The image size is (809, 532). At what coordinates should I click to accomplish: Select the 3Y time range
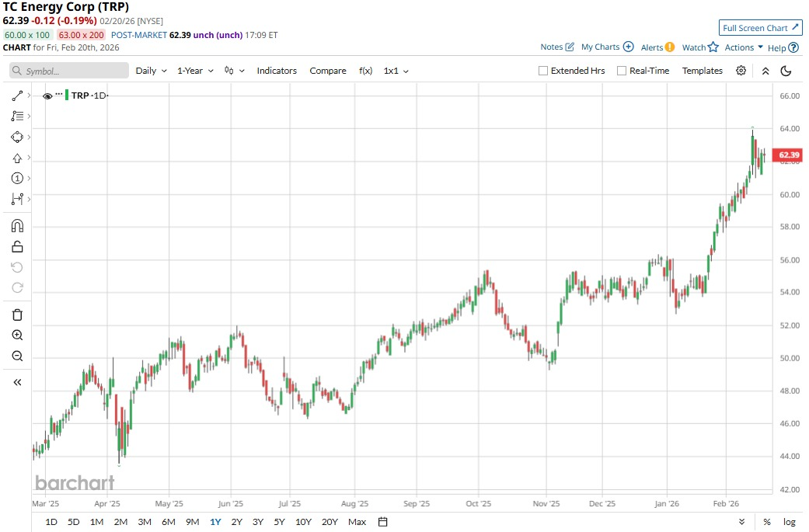[258, 522]
